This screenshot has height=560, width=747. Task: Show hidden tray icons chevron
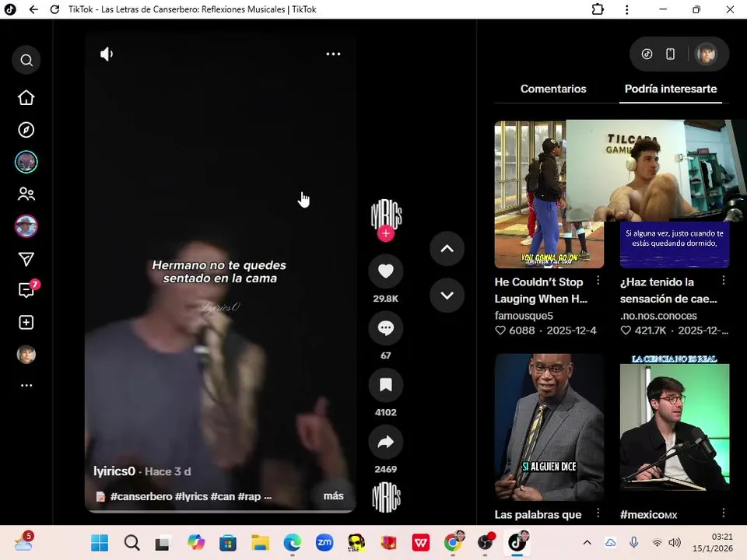click(x=587, y=542)
